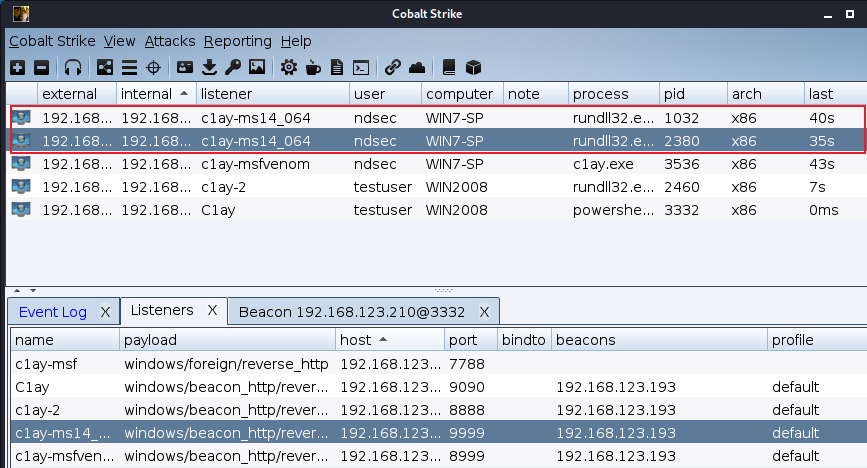This screenshot has width=867, height=468.
Task: Select the c1ay-msfvenom session row
Action: tap(437, 164)
